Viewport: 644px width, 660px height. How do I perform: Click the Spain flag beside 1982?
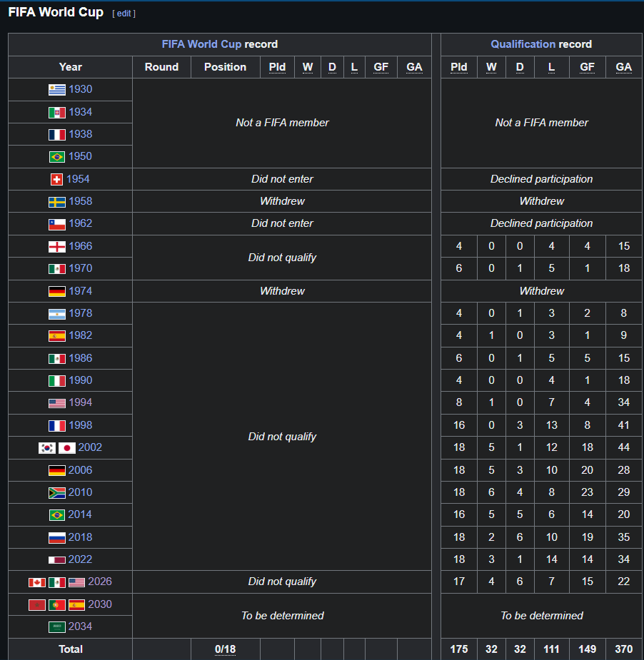tap(57, 336)
